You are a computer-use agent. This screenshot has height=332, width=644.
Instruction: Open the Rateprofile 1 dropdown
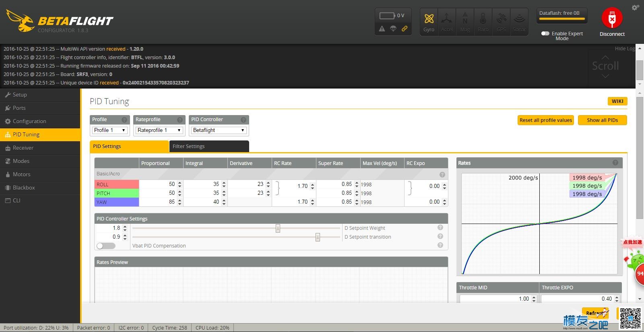(x=159, y=130)
